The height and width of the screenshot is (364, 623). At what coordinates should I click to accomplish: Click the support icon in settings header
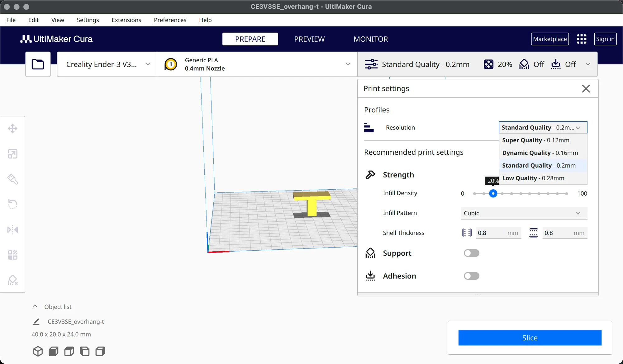coord(524,64)
